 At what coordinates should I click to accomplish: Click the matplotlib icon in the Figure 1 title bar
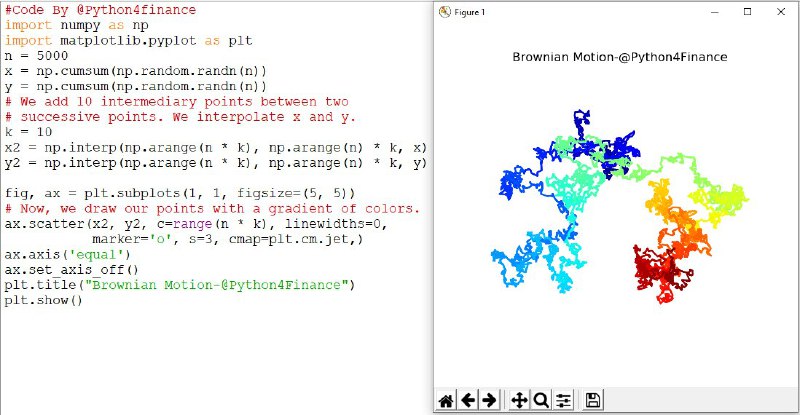[x=445, y=12]
